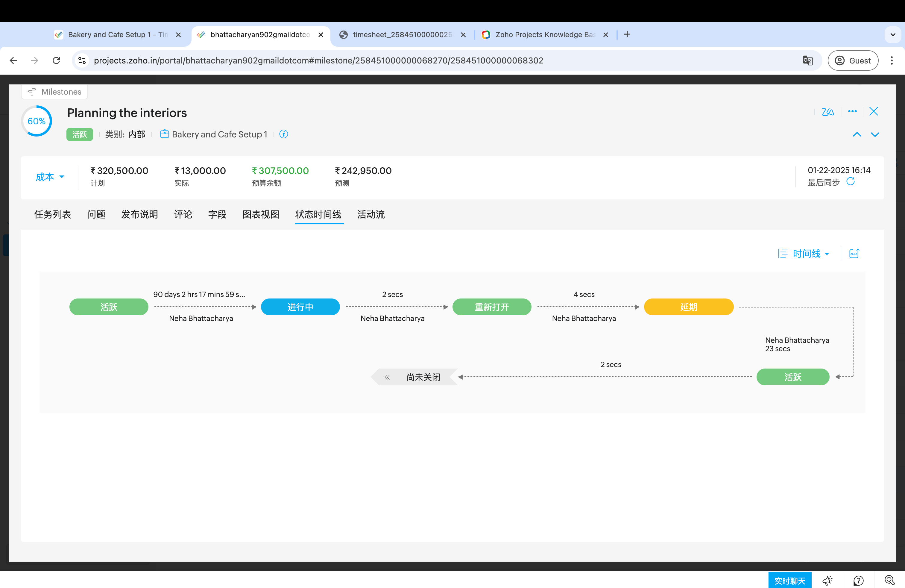905x588 pixels.
Task: Go to next milestone with down chevron
Action: (x=875, y=135)
